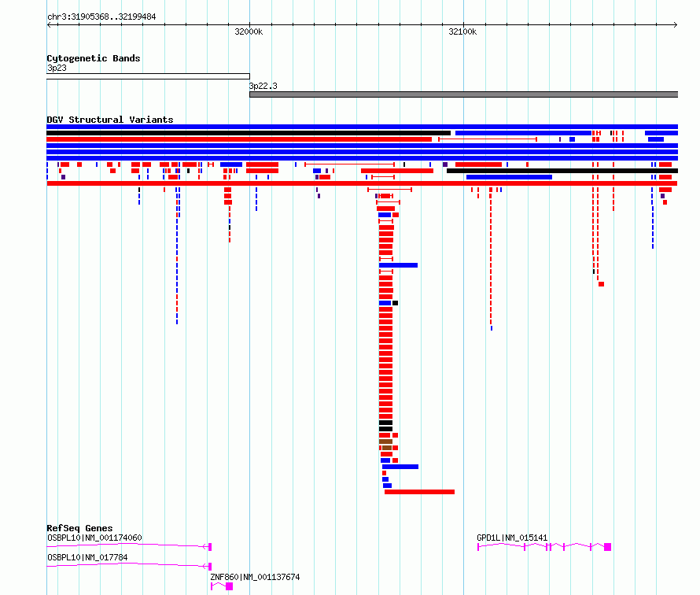Click the ZNF860 magenta exon block
Viewport: 700px width, 595px height.
tap(230, 586)
